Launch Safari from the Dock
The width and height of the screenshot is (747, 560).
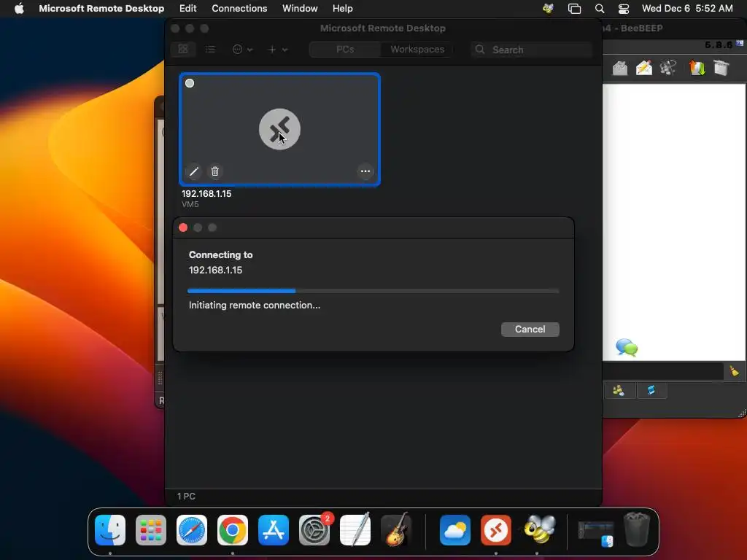(192, 530)
